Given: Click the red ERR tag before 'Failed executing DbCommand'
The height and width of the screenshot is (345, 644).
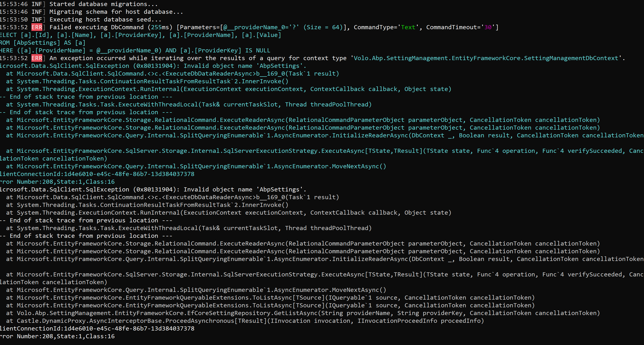Looking at the screenshot, I should [37, 27].
